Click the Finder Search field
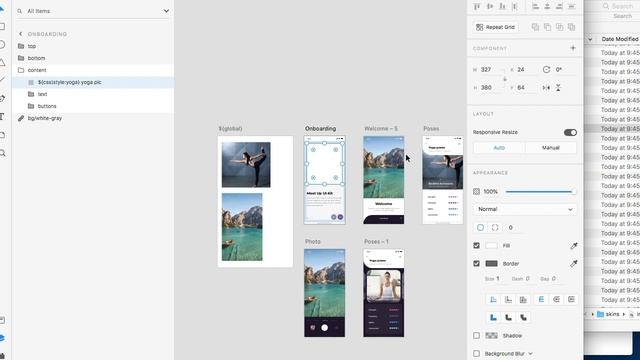 click(x=619, y=6)
